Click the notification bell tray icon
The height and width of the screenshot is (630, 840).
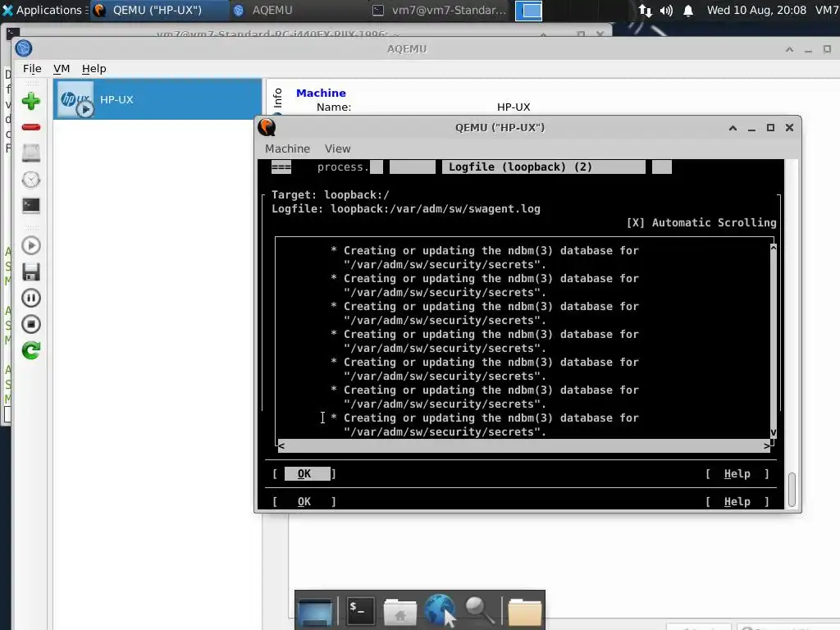[x=688, y=11]
